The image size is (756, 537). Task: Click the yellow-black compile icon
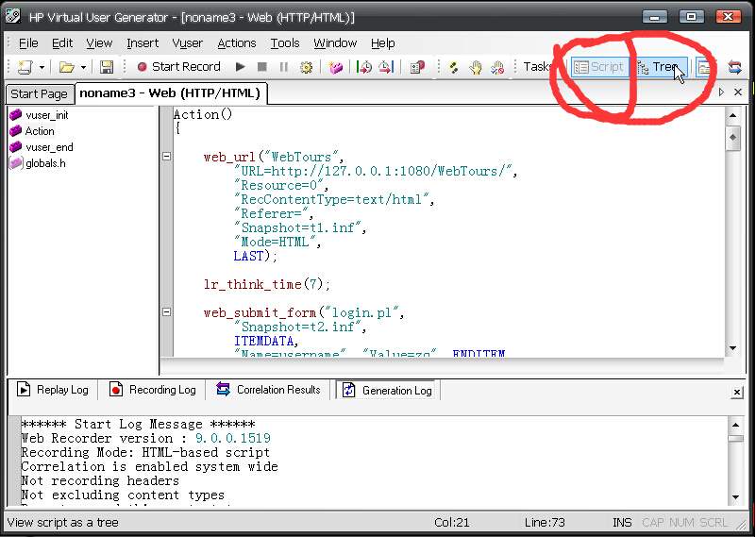click(x=454, y=67)
